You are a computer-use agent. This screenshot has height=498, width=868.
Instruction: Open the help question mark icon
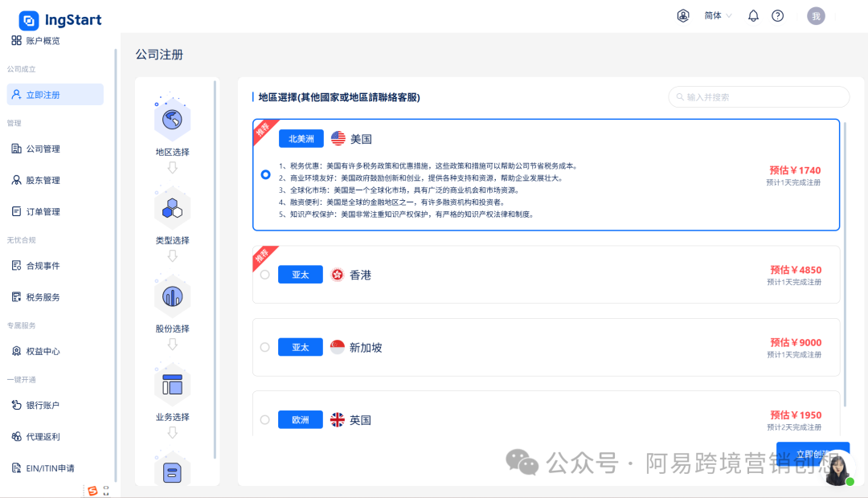tap(777, 15)
